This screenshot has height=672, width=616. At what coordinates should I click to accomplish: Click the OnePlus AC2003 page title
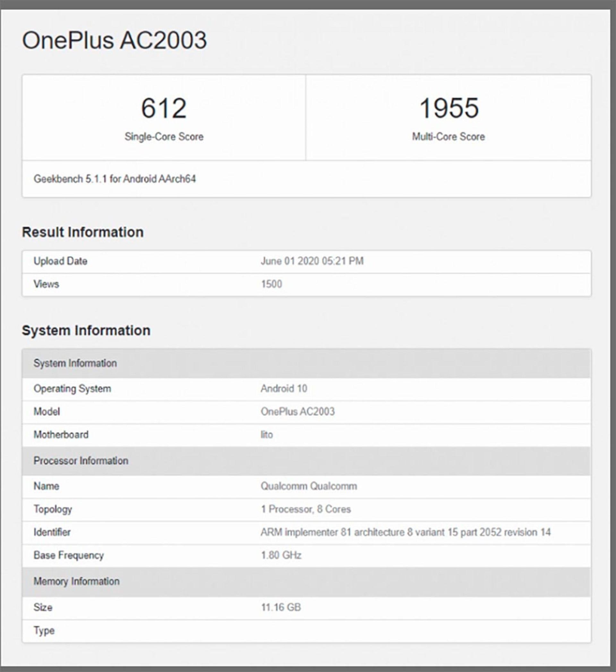[x=114, y=40]
